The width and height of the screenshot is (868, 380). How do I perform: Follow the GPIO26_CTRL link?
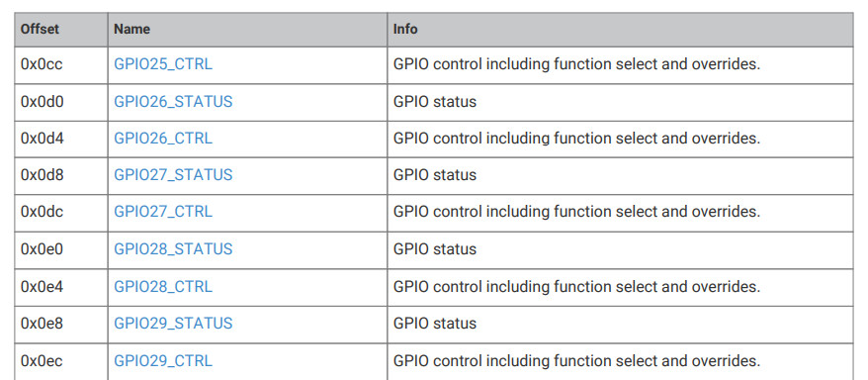point(163,139)
